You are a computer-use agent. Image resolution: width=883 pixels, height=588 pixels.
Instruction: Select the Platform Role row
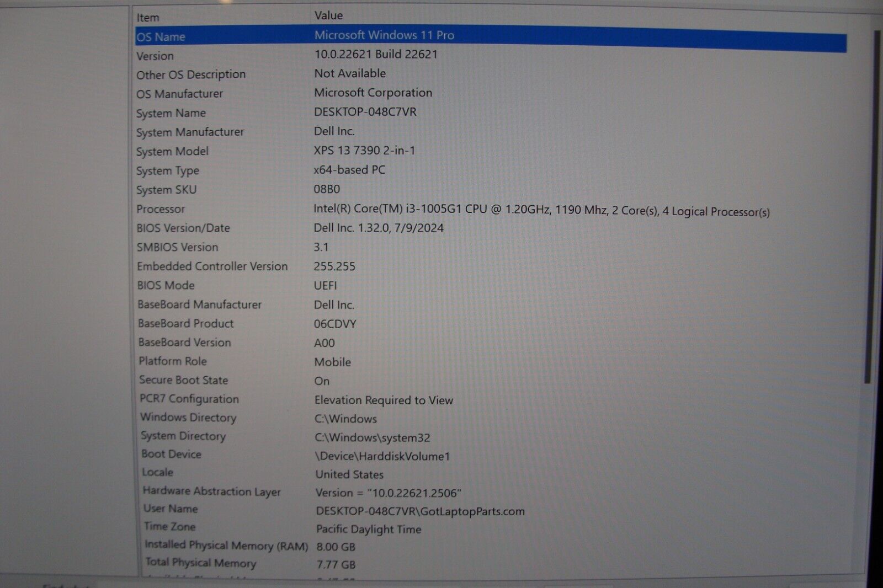point(173,361)
